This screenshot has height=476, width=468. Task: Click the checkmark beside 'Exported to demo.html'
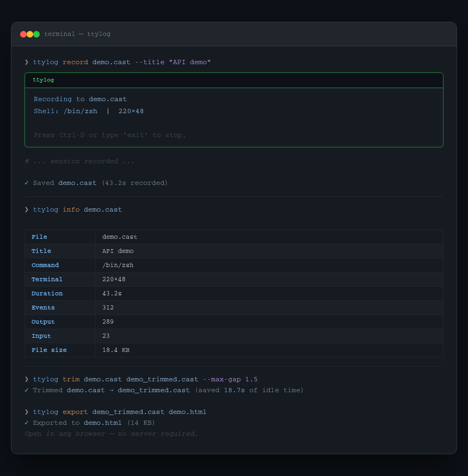pyautogui.click(x=27, y=423)
